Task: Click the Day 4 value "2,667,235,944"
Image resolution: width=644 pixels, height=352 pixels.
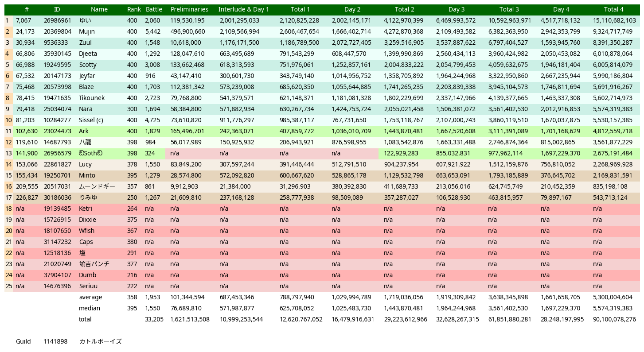Action: coord(561,76)
